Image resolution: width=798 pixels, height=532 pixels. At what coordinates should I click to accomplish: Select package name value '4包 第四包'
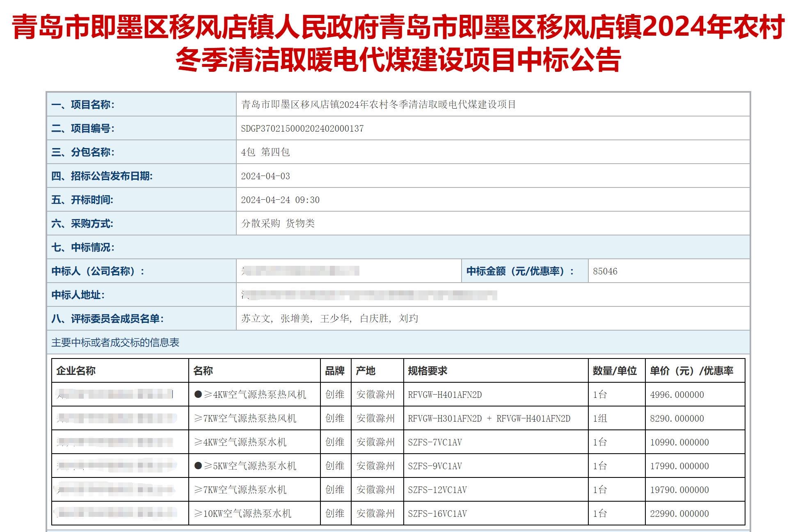(x=265, y=152)
